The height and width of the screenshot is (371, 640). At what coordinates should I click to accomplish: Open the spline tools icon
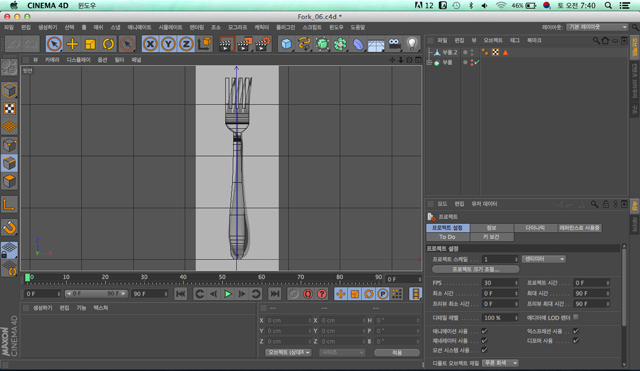coord(304,44)
